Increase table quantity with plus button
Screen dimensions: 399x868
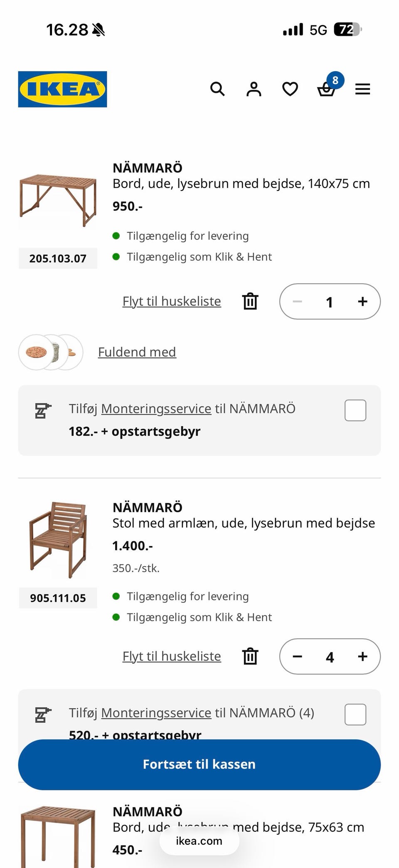362,301
